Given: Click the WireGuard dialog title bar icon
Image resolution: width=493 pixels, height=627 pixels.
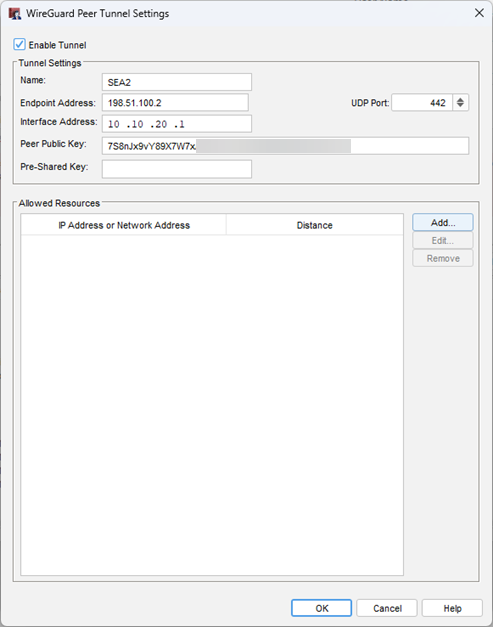Looking at the screenshot, I should (15, 14).
